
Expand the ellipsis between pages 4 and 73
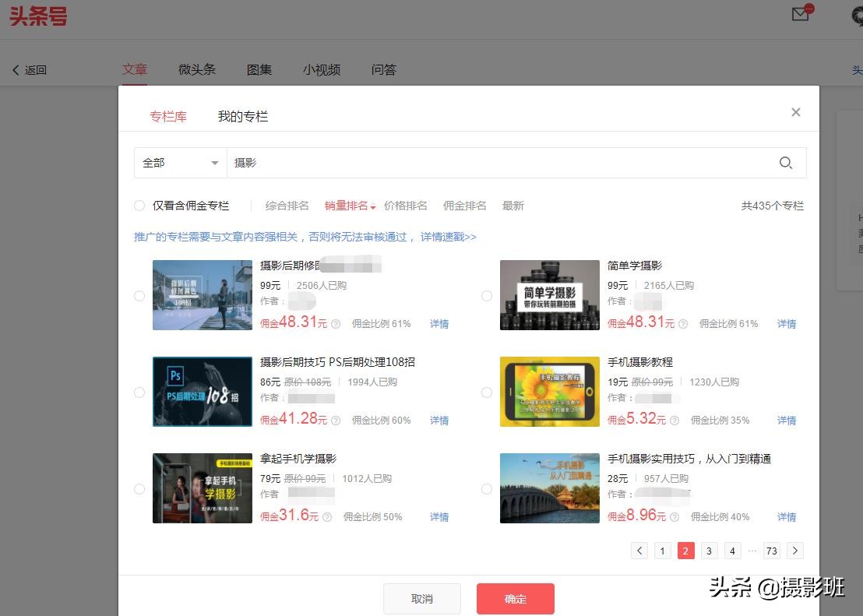(x=752, y=551)
